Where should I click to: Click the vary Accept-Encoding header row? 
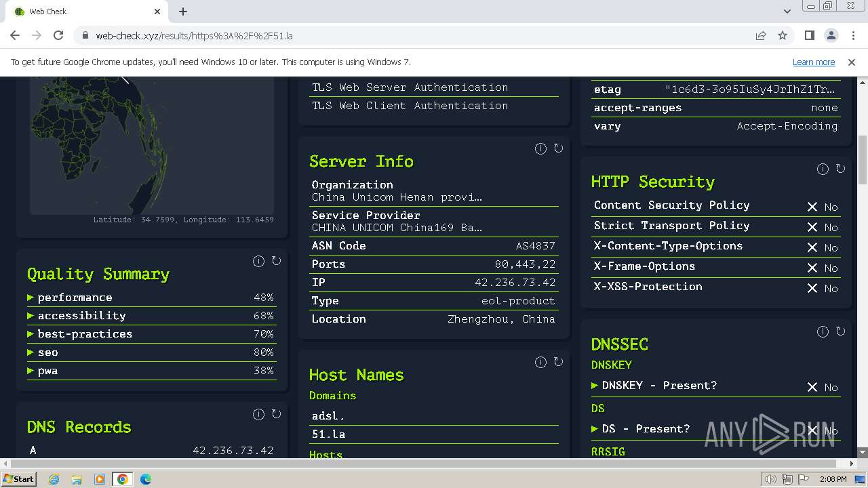[x=716, y=126]
